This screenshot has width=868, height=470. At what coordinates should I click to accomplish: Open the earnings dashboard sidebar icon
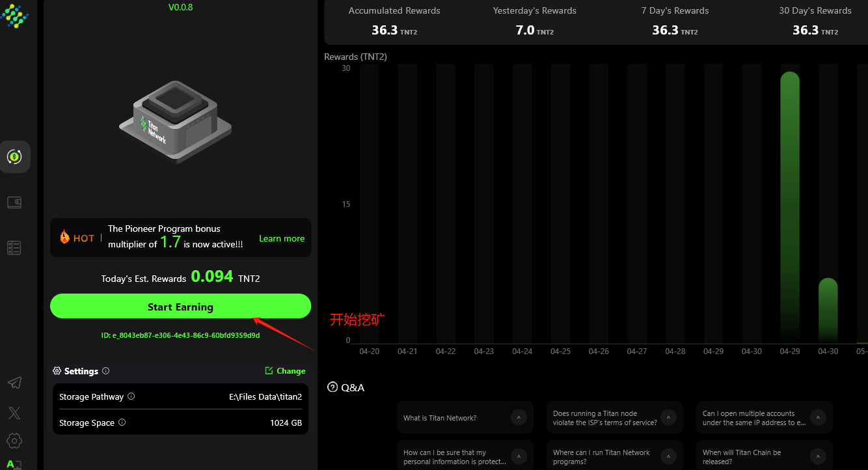click(x=14, y=157)
